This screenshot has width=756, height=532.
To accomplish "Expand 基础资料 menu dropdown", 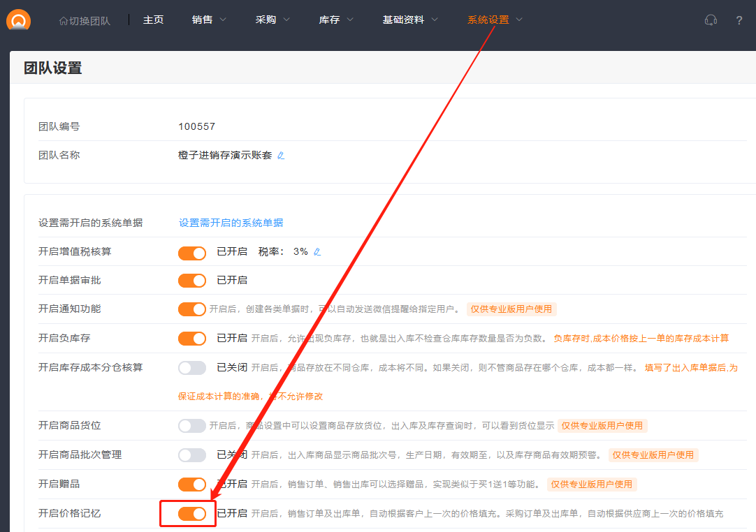I will point(410,20).
